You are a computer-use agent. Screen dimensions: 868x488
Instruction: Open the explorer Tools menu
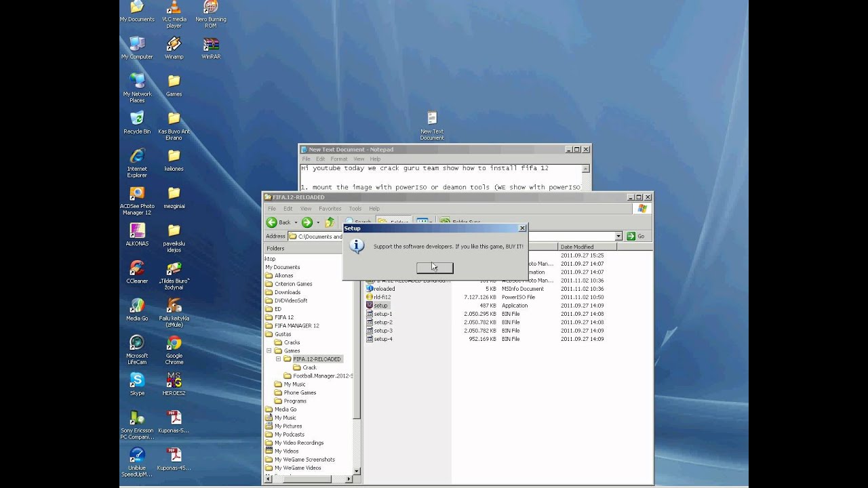click(x=355, y=209)
